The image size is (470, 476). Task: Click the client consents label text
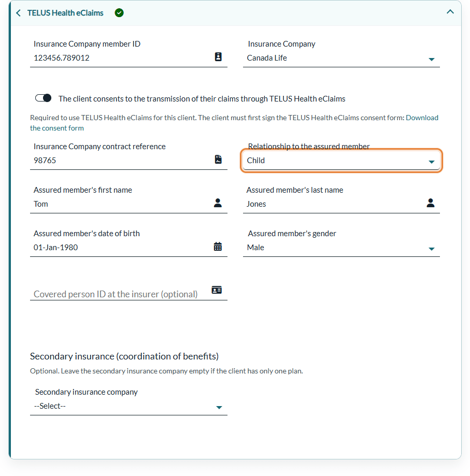(x=202, y=98)
